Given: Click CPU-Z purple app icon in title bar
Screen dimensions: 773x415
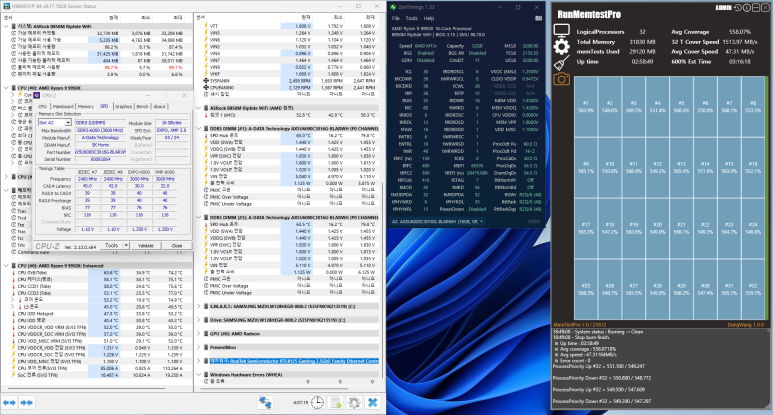Looking at the screenshot, I should click(37, 95).
